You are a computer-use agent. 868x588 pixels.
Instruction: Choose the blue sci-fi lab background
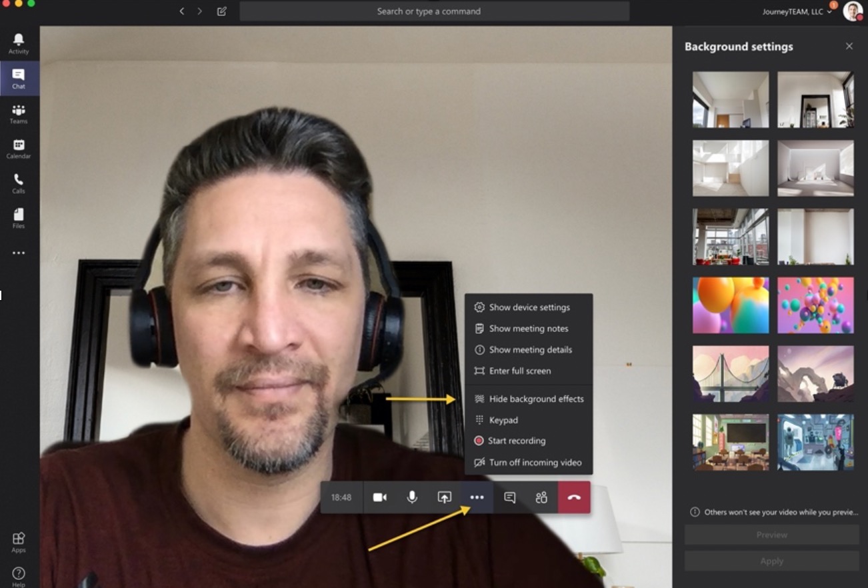(x=815, y=442)
